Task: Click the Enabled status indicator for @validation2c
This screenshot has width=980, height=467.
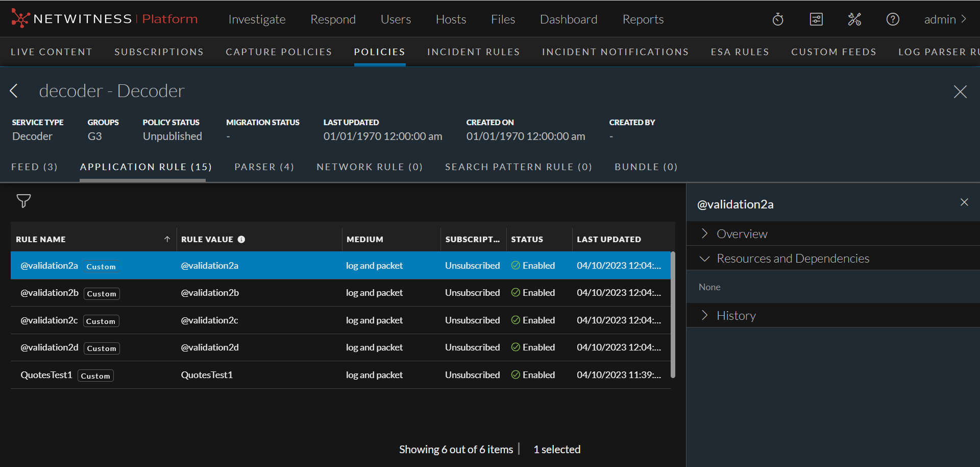Action: click(516, 320)
